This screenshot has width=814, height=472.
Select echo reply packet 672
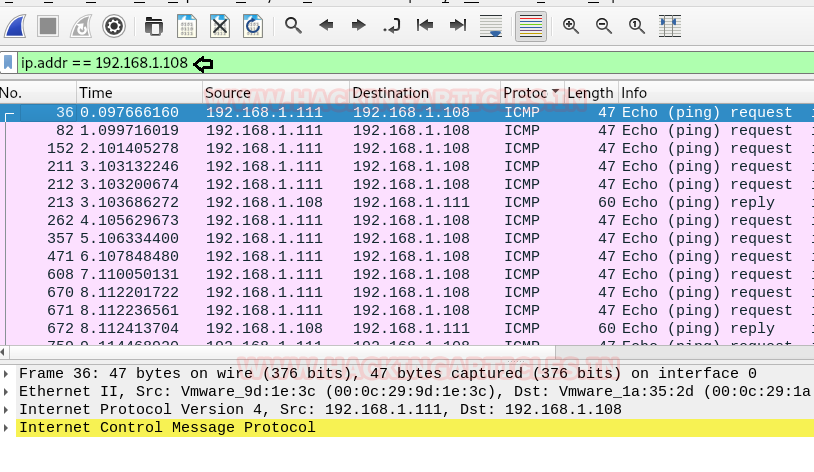tap(407, 328)
